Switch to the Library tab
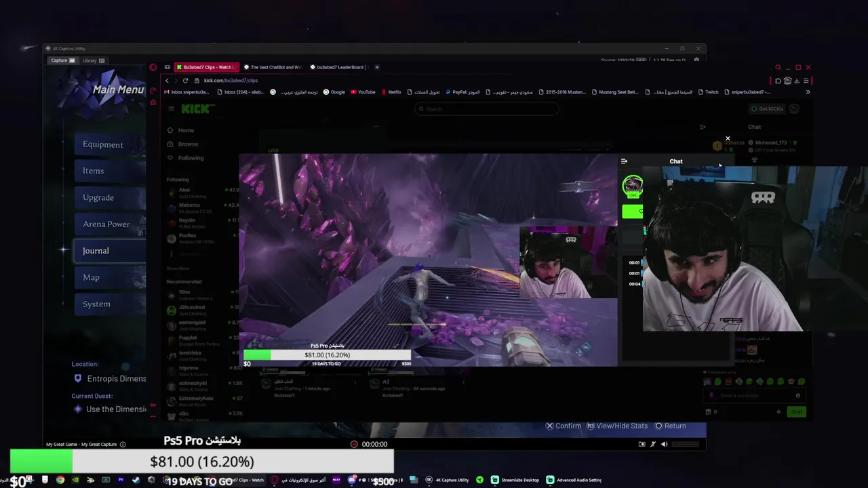This screenshot has width=868, height=488. [x=94, y=60]
